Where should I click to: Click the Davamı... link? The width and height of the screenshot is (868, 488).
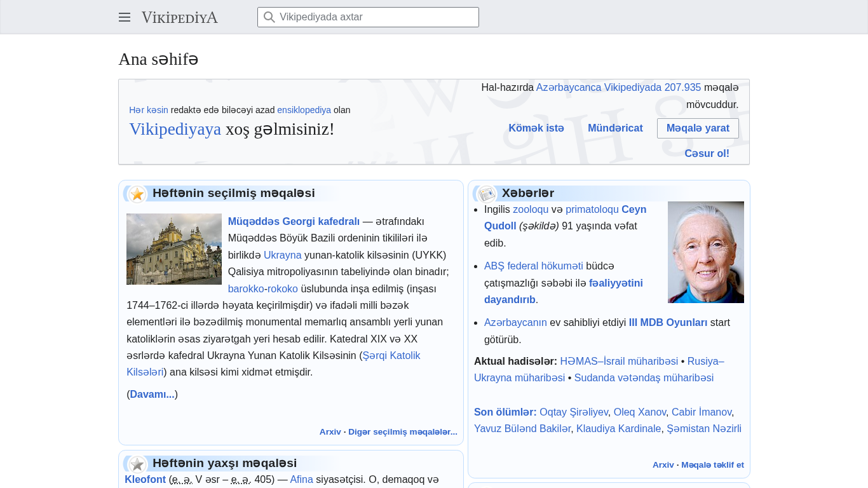coord(154,395)
